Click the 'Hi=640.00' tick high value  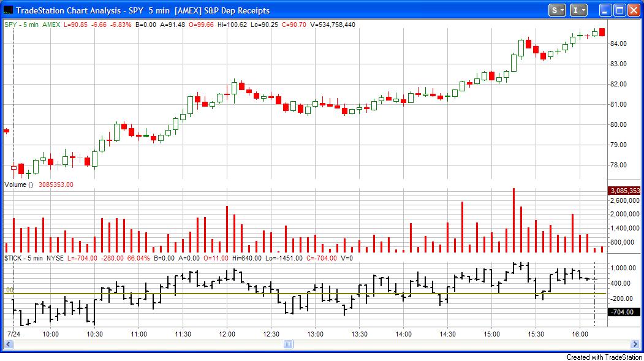[246, 258]
